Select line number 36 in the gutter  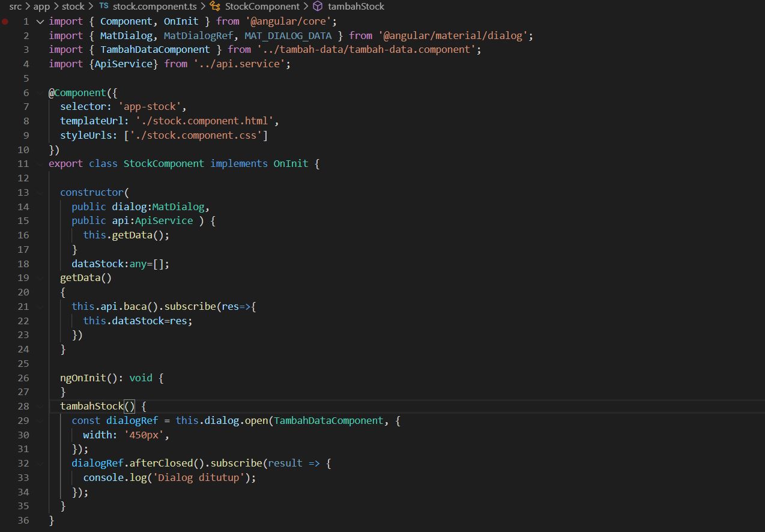tap(23, 521)
